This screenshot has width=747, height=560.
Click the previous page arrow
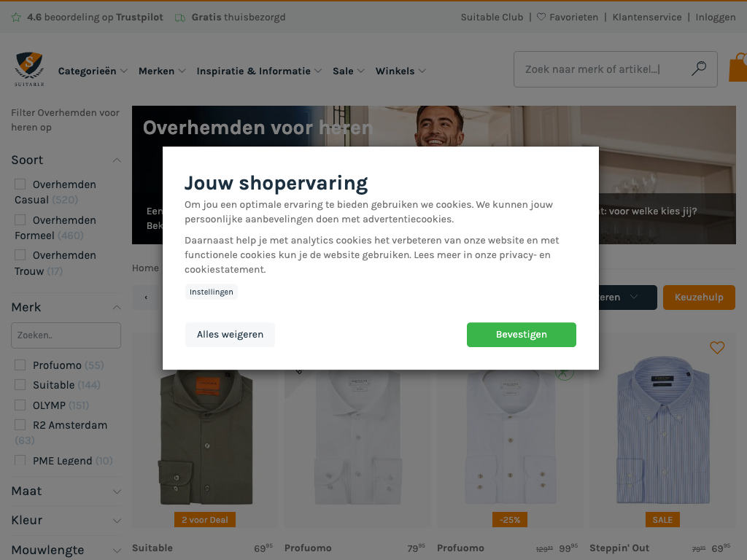[x=146, y=297]
